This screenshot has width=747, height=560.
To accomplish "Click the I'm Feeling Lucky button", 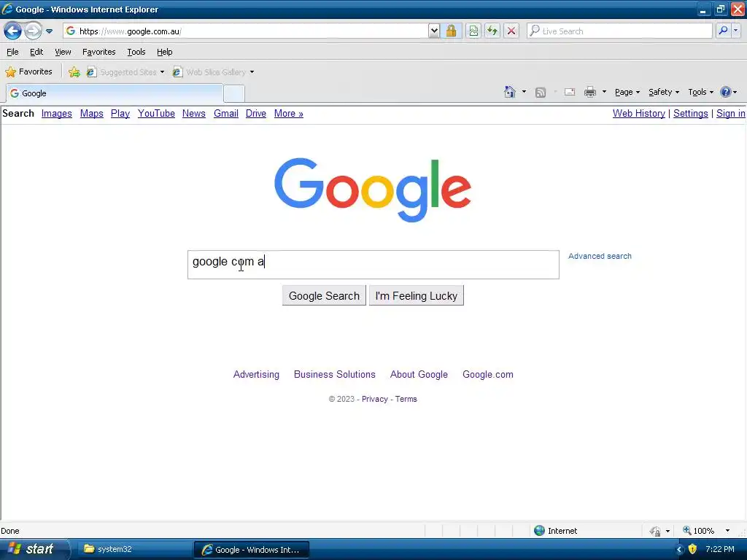I will point(417,296).
